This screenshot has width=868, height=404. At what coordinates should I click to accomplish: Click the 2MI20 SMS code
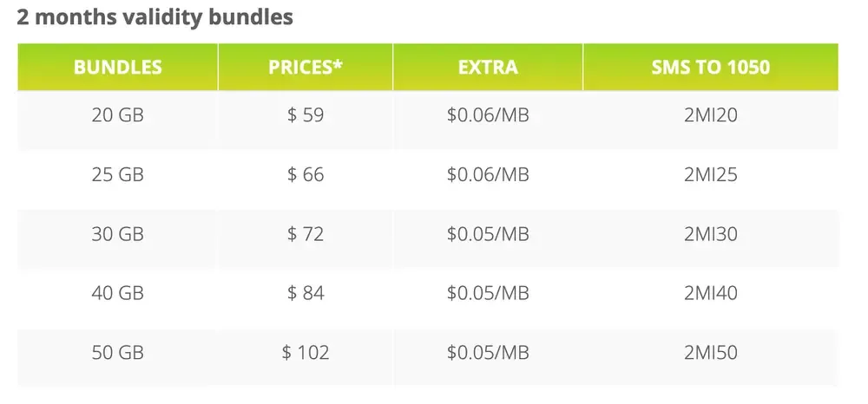(711, 115)
